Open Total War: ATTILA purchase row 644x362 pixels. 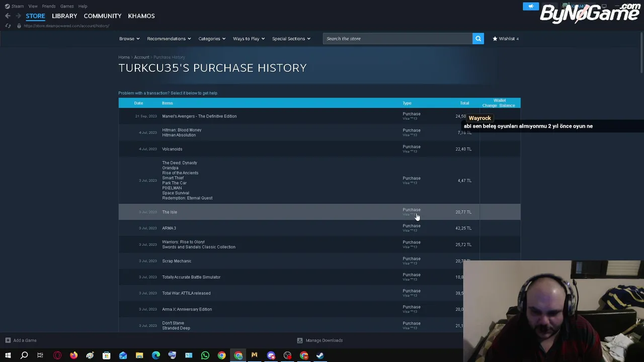(319, 293)
